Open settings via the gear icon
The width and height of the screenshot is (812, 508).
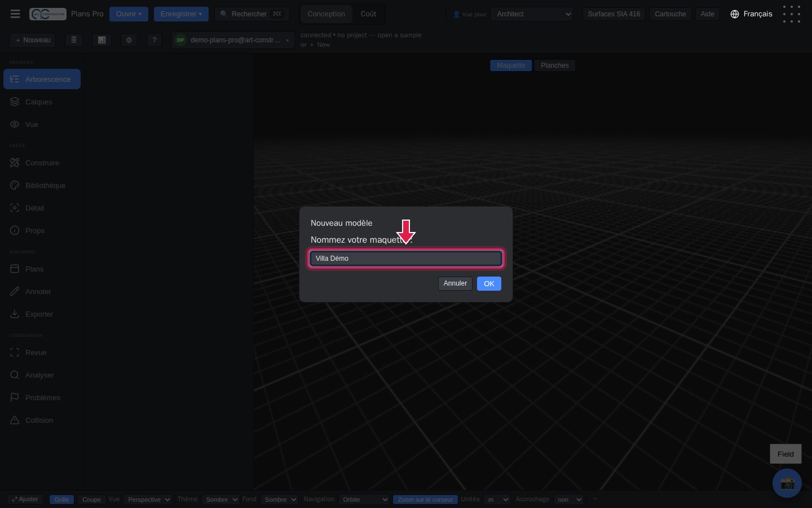(129, 40)
